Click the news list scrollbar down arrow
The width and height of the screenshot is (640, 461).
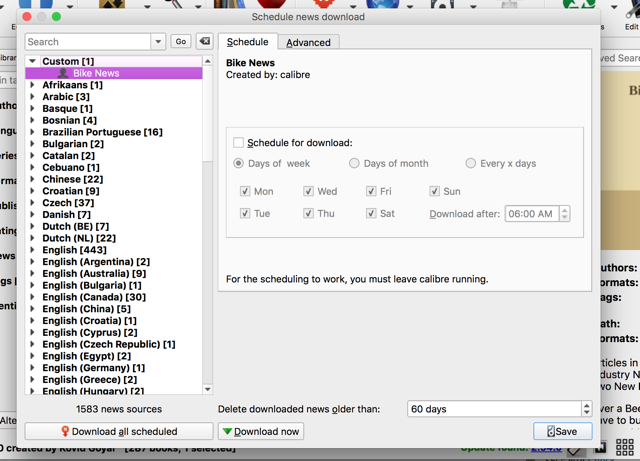pos(207,389)
